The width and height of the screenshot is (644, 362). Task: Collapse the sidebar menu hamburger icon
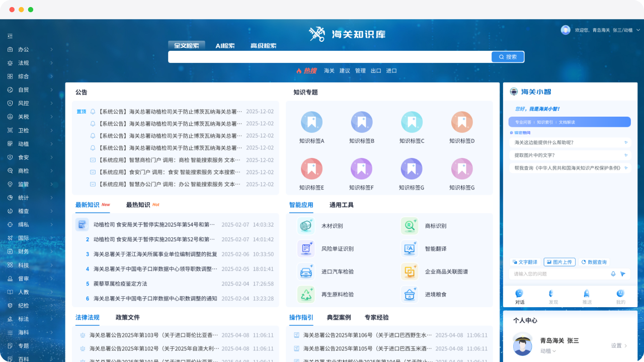coord(10,36)
